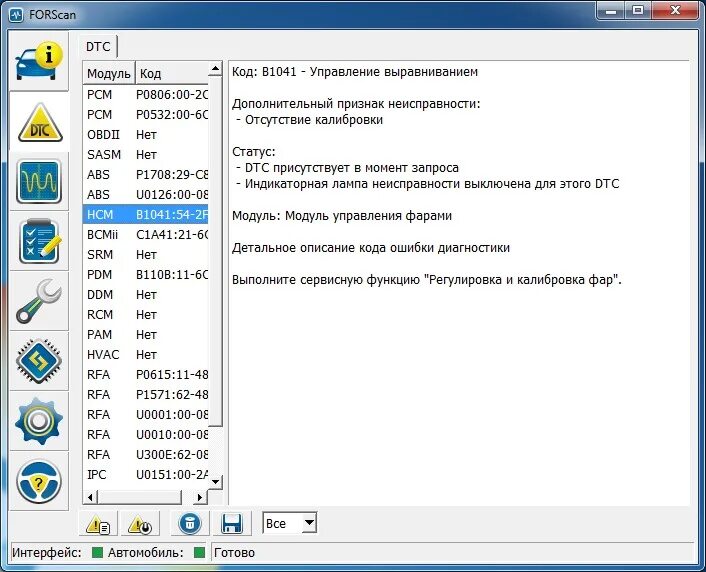The width and height of the screenshot is (706, 572).
Task: Click the 'Автомобиль' green status indicator
Action: pos(199,552)
